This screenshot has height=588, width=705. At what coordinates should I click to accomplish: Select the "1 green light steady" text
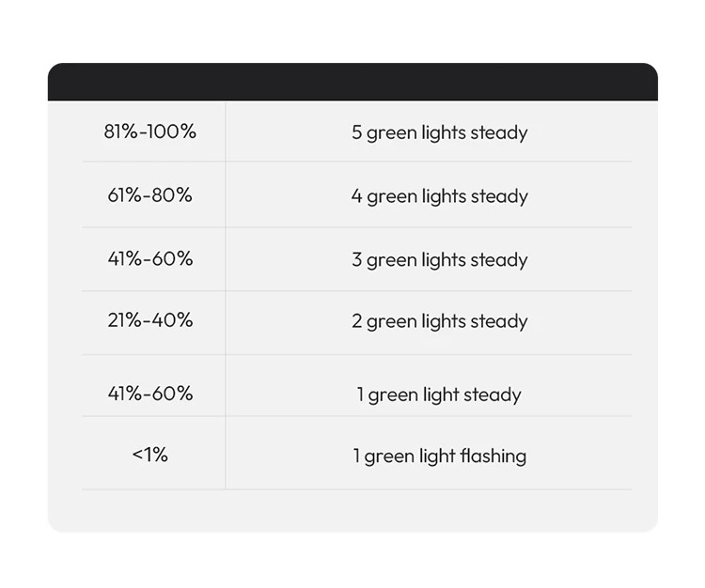point(439,395)
